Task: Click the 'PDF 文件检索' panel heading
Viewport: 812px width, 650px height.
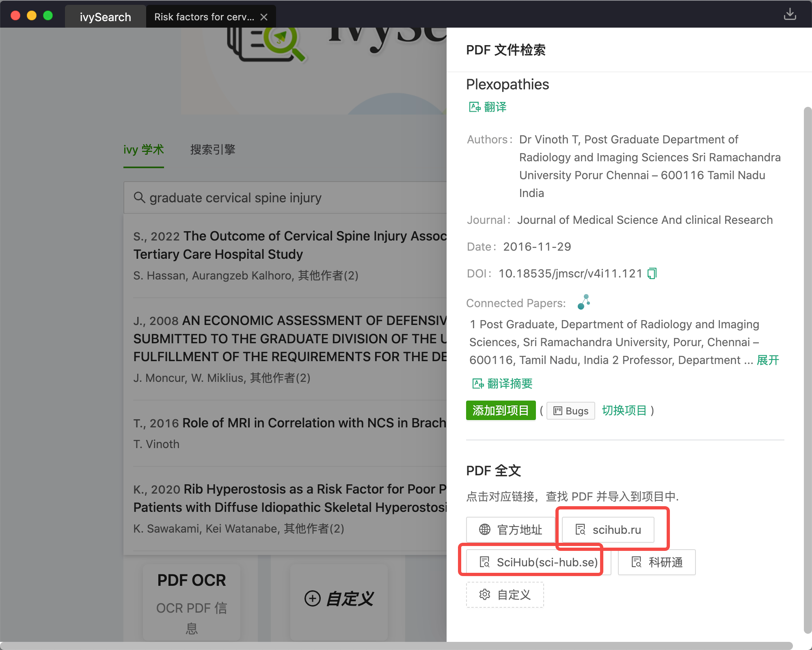Action: [x=505, y=50]
